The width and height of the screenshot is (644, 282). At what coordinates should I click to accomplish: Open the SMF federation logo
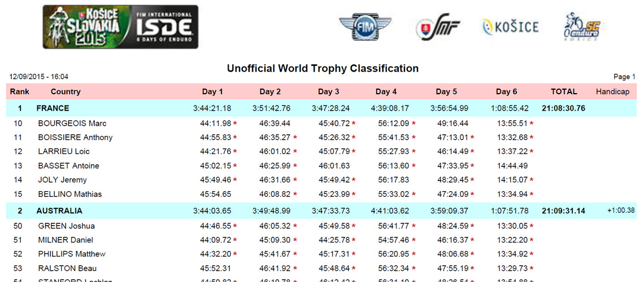438,27
